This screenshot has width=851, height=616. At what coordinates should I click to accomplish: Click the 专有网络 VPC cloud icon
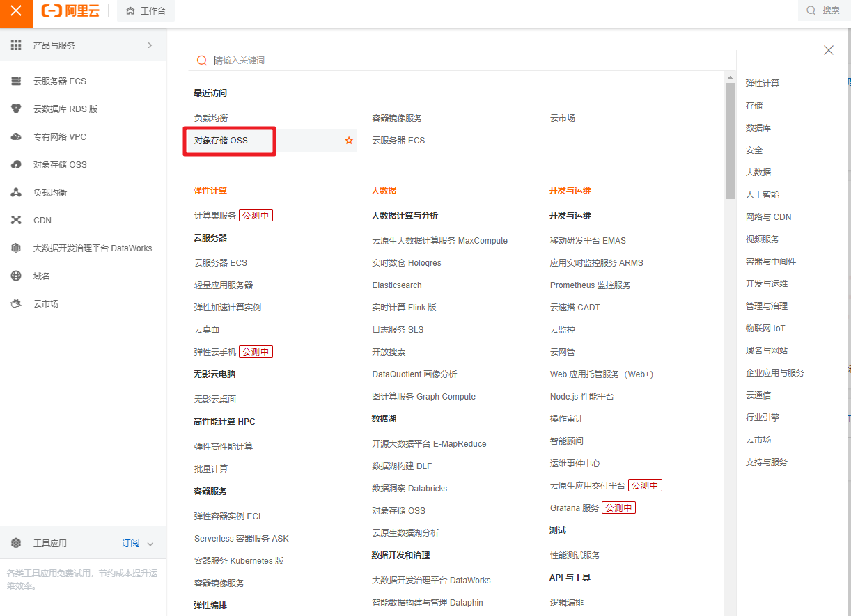(16, 136)
